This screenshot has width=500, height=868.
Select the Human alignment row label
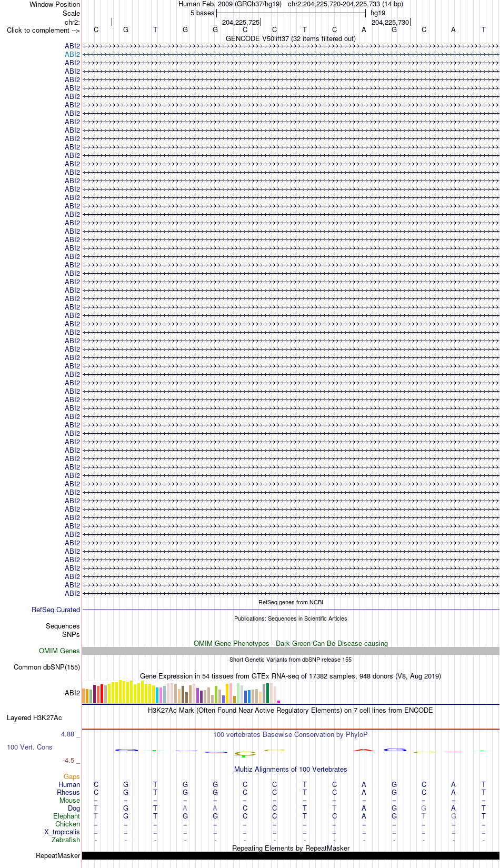(x=69, y=784)
